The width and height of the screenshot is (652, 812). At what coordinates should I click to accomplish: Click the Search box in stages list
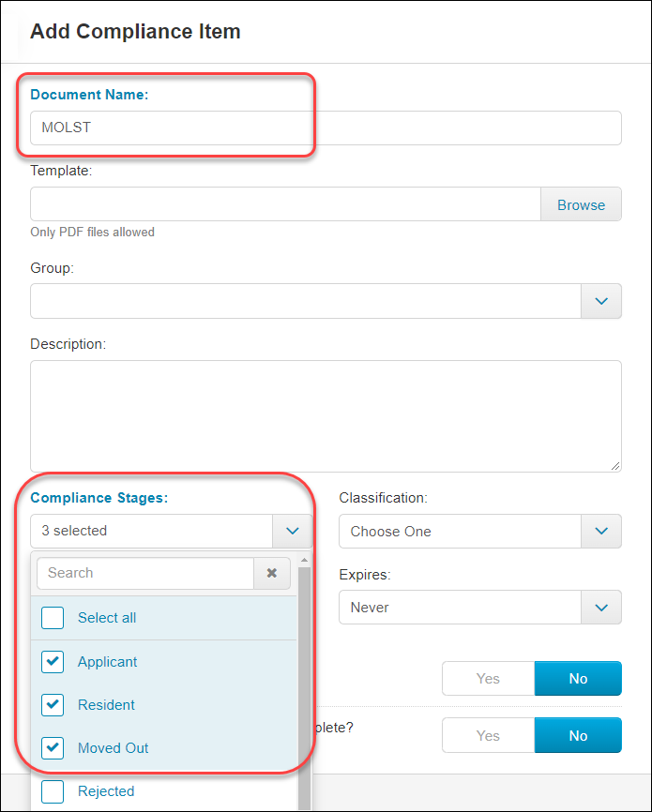coord(145,573)
